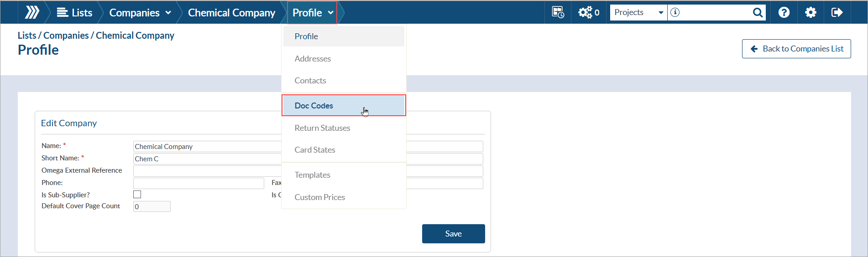The width and height of the screenshot is (868, 257).
Task: Click the background jobs gears icon
Action: click(x=586, y=12)
